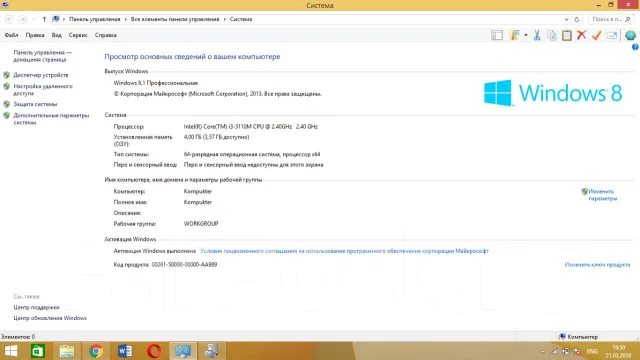Expand chevron after Панель управления breadcrumb
640x360 pixels.
tap(125, 19)
